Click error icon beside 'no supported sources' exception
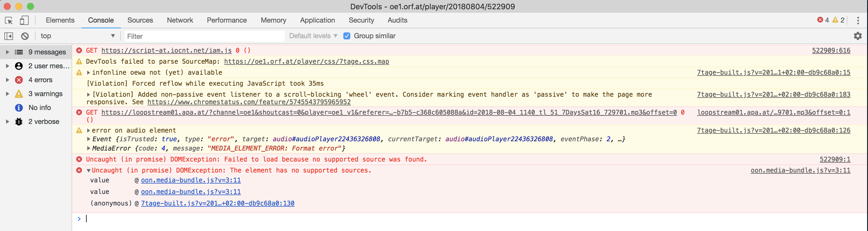 [x=79, y=170]
